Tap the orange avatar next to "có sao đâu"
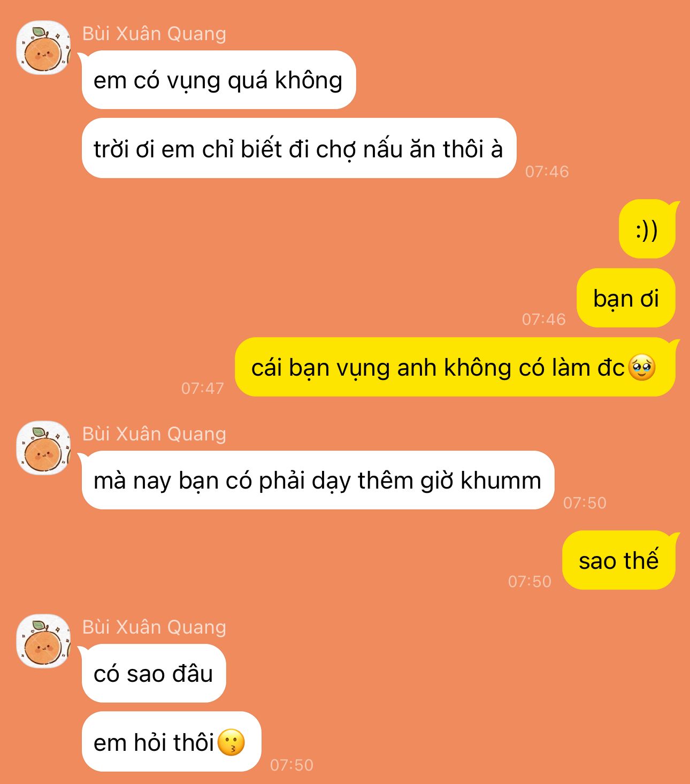The height and width of the screenshot is (784, 690). (x=43, y=641)
